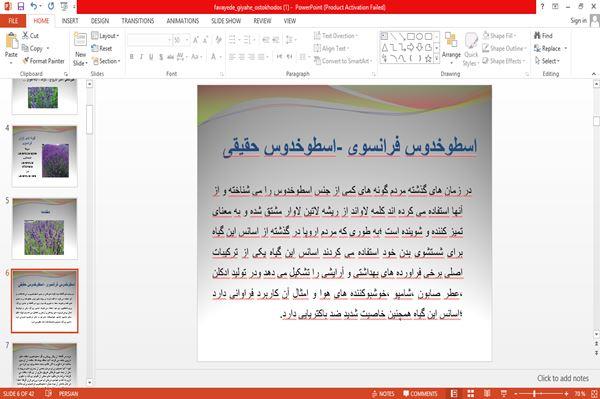Switch to the INSERT tab
The width and height of the screenshot is (600, 399).
tap(70, 21)
